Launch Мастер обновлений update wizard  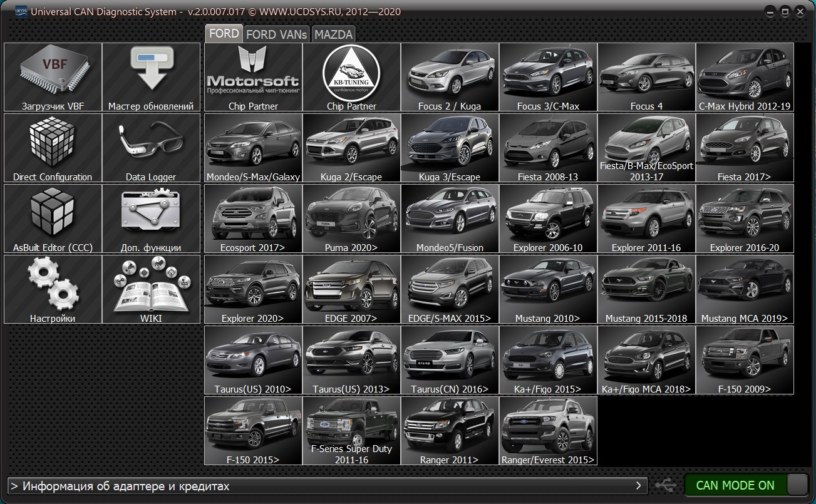click(x=151, y=77)
